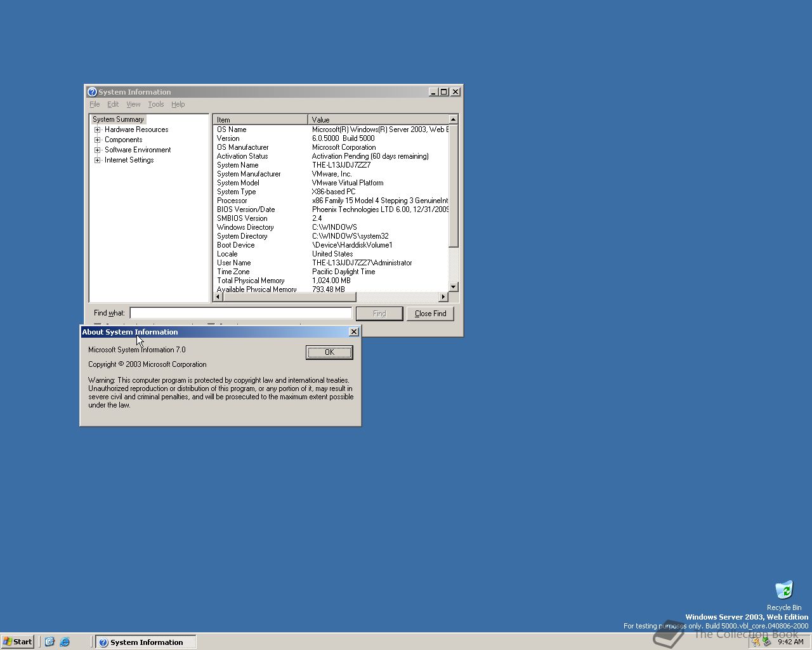This screenshot has width=812, height=650.
Task: Click OK in About System Information
Action: pyautogui.click(x=329, y=352)
